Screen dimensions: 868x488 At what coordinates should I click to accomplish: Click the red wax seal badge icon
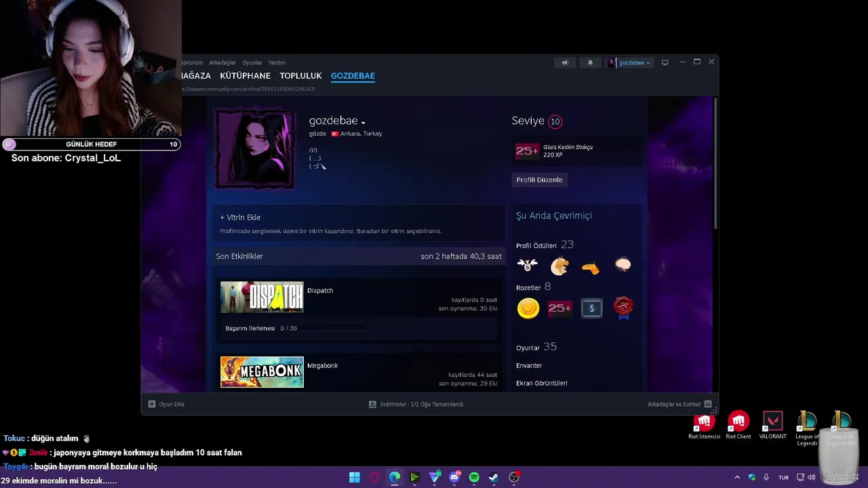tap(623, 308)
